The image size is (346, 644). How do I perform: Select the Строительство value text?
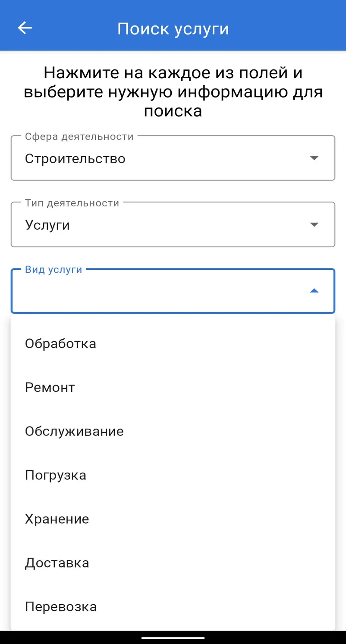(75, 158)
